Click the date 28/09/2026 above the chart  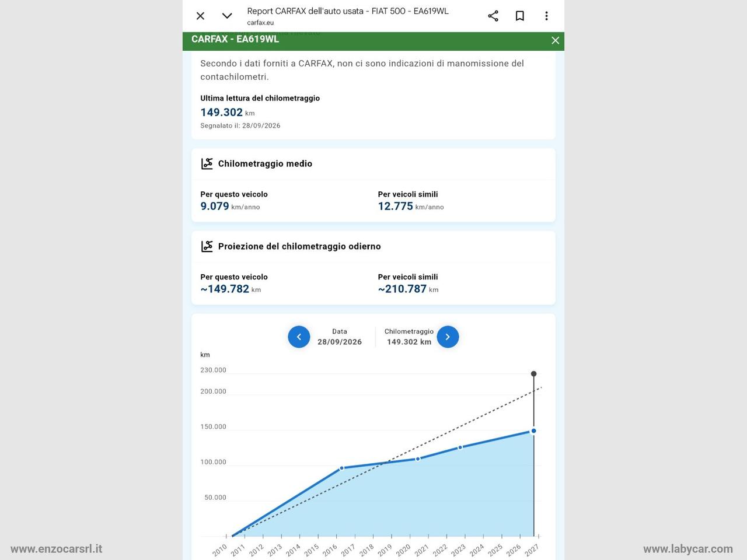[x=340, y=342]
